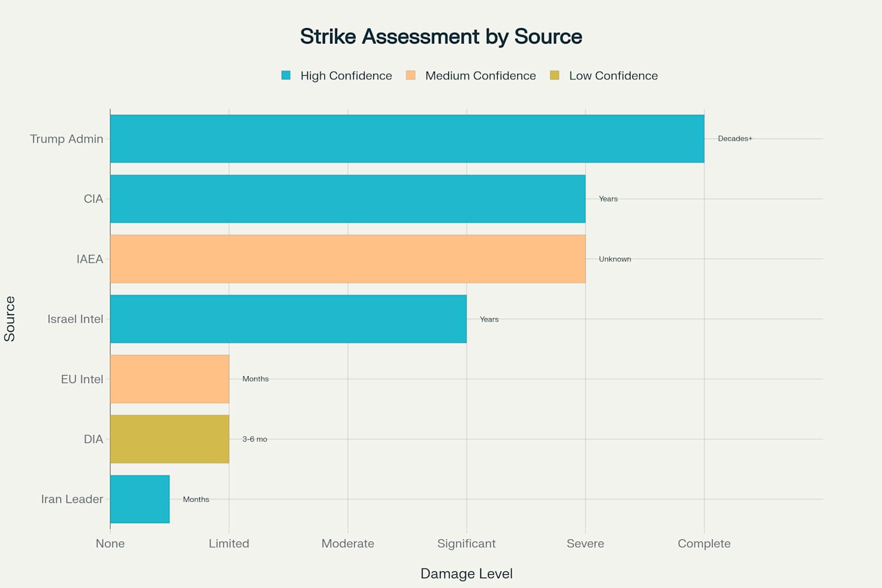Viewport: 882px width, 588px height.
Task: Click the High Confidence legend swatch
Action: [x=286, y=75]
